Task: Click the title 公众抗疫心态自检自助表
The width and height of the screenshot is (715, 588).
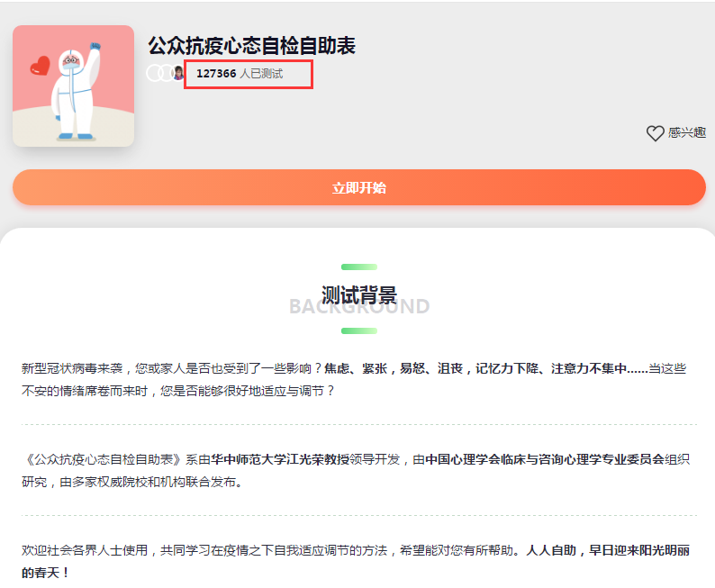Action: (x=251, y=46)
